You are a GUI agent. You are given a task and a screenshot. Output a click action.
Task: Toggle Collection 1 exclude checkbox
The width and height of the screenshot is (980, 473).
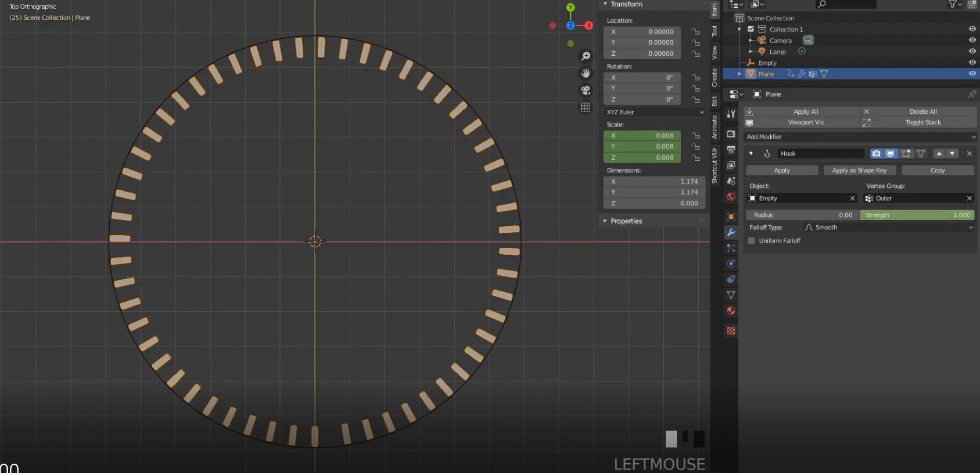click(x=751, y=29)
